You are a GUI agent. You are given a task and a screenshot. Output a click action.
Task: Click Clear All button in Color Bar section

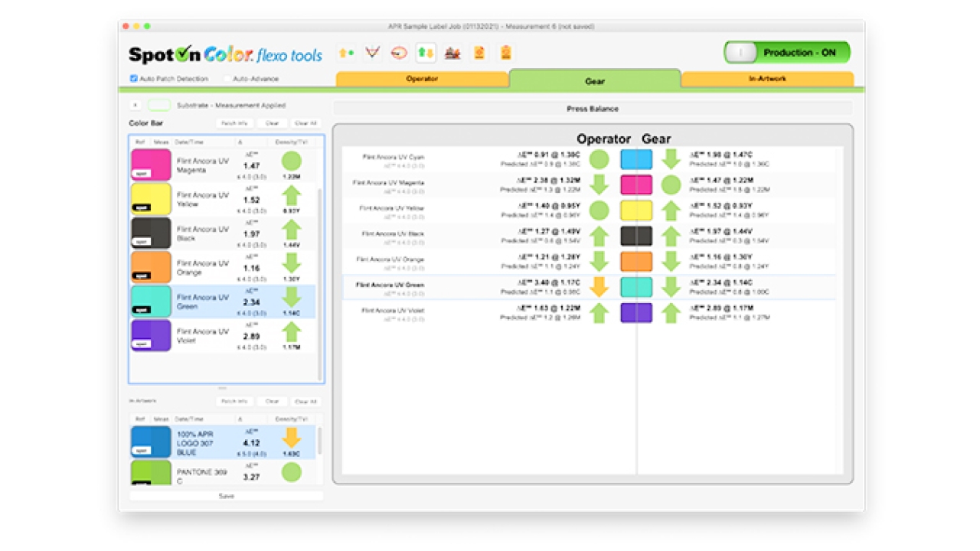[x=305, y=123]
